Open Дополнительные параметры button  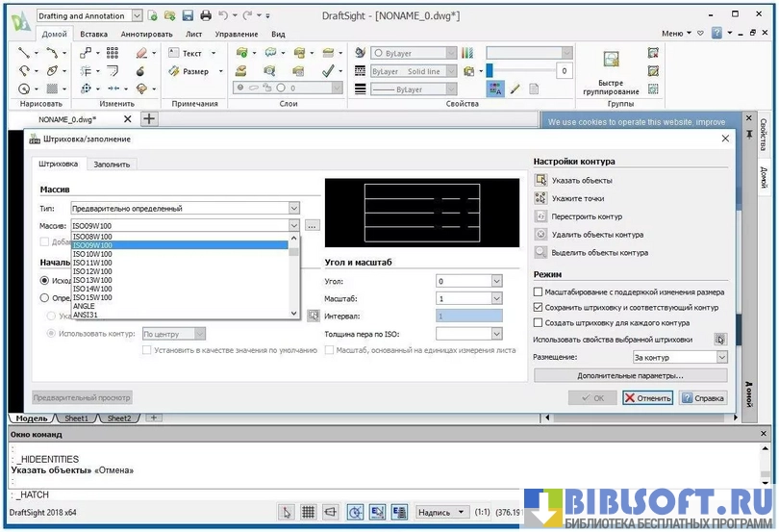click(x=630, y=375)
